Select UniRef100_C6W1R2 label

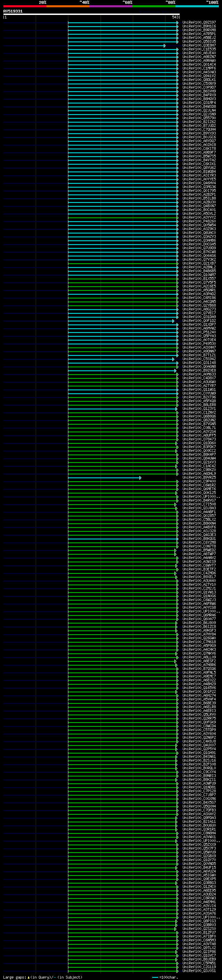199,485
